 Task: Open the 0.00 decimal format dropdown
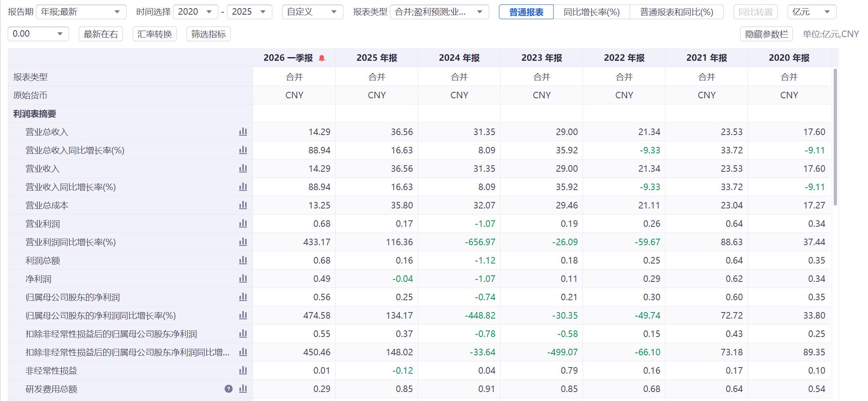(38, 34)
